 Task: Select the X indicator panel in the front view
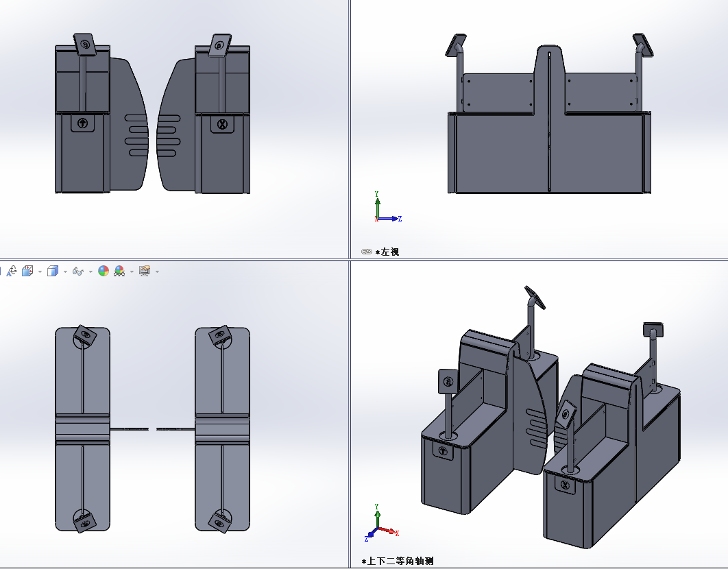click(222, 125)
